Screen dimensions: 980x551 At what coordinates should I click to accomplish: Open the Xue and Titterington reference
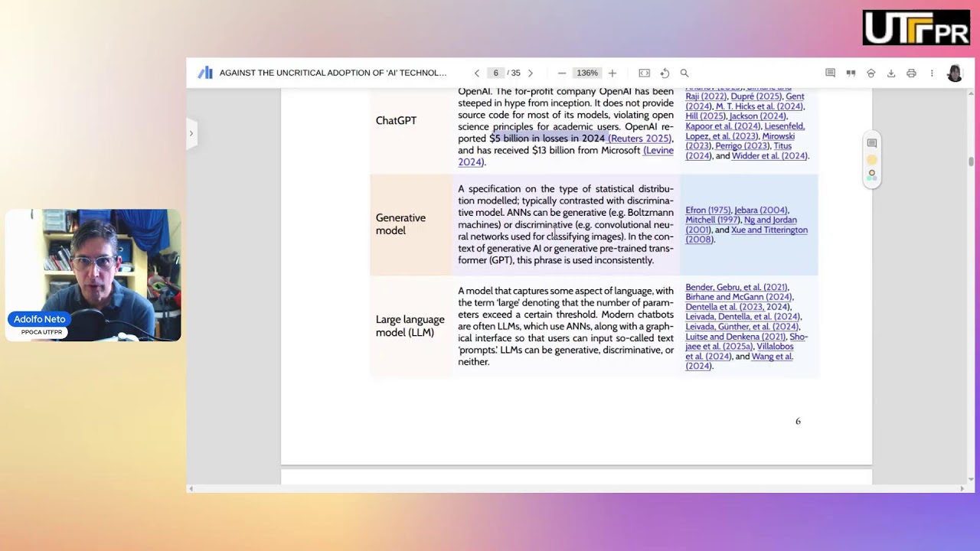coord(746,235)
